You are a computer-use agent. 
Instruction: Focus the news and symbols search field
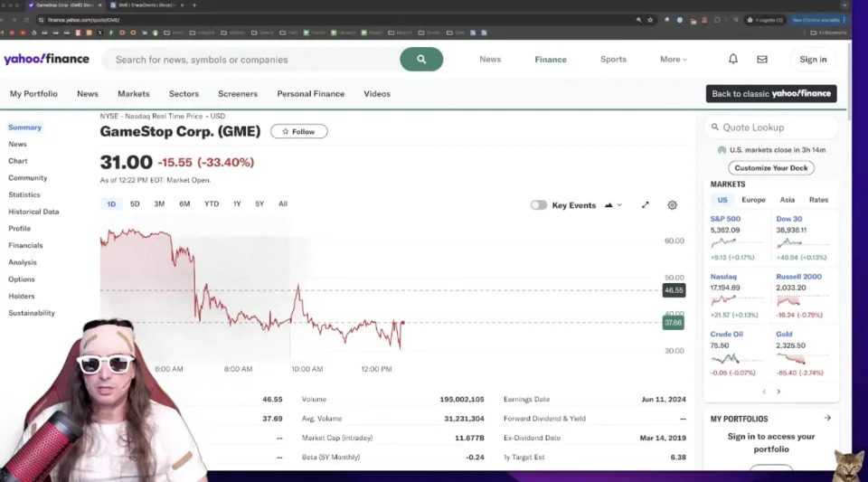click(252, 59)
